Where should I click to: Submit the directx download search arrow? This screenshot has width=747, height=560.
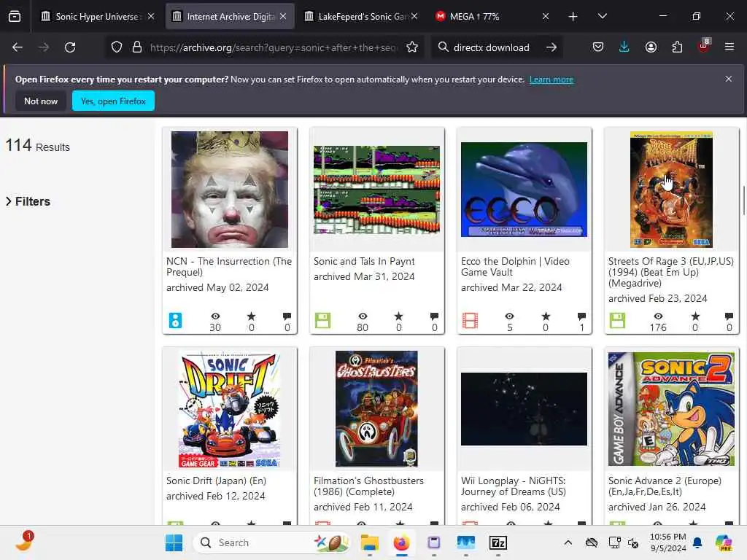[551, 47]
